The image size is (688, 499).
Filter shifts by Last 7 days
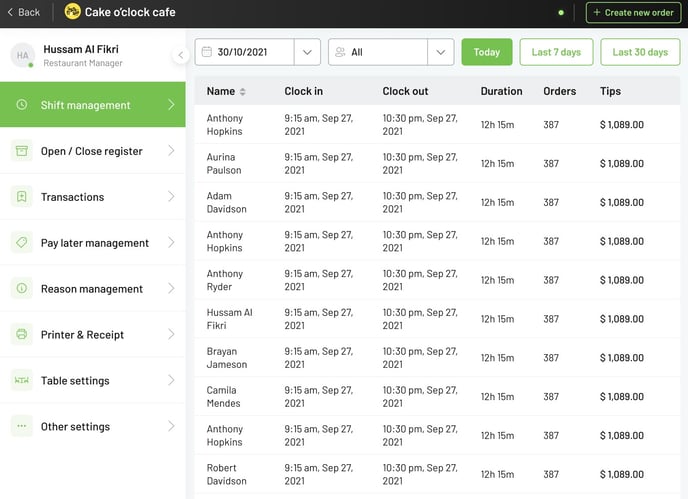556,52
